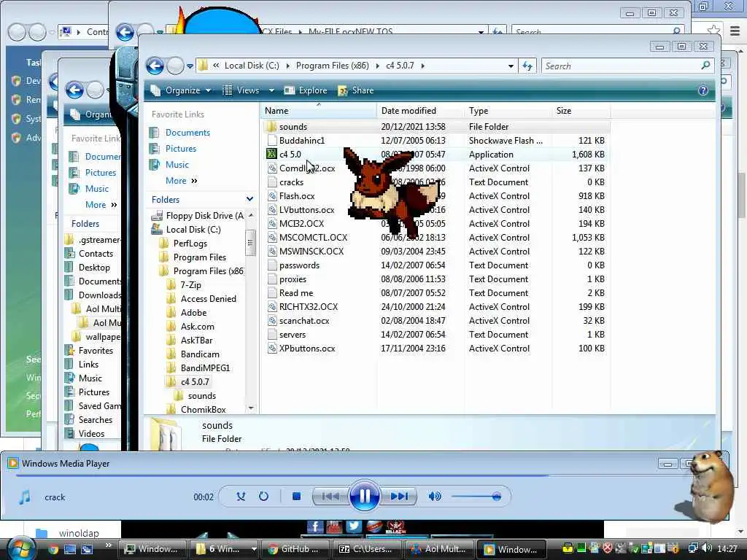Open the Organize menu
This screenshot has width=747, height=560.
(181, 90)
